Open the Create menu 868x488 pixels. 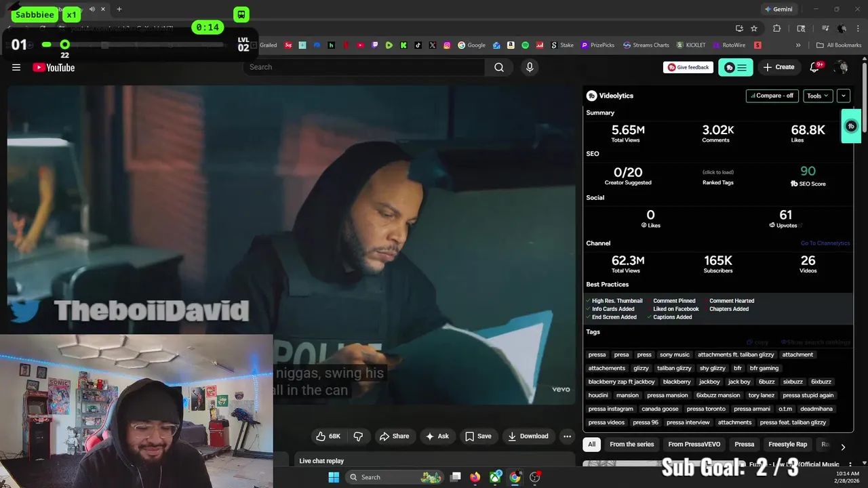[778, 67]
